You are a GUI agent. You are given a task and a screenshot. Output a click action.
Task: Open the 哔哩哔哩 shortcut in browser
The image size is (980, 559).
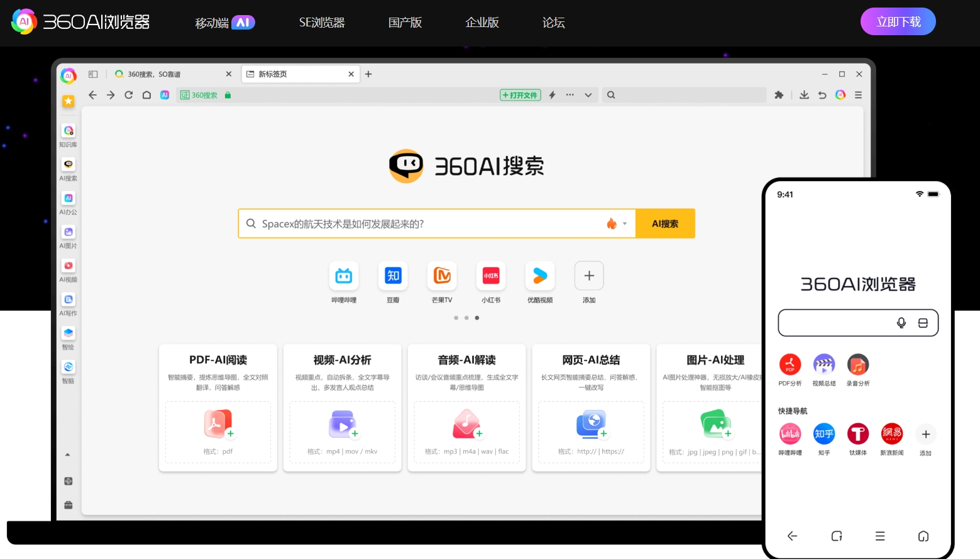pos(344,282)
